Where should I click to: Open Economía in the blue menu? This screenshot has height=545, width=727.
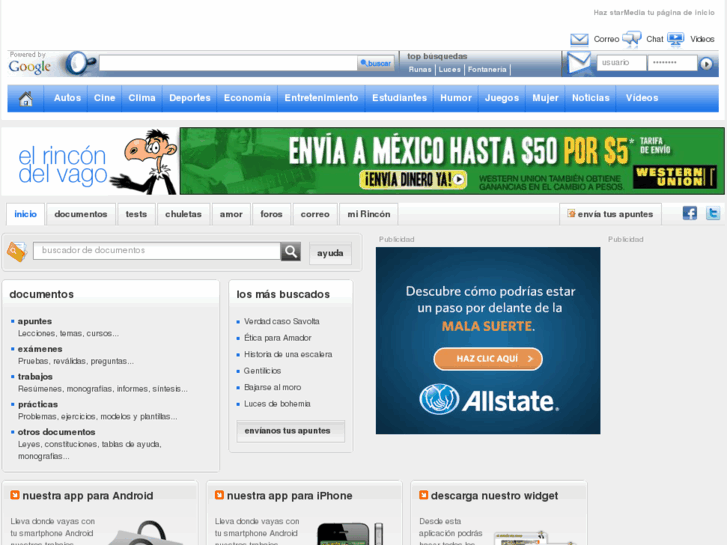(247, 98)
